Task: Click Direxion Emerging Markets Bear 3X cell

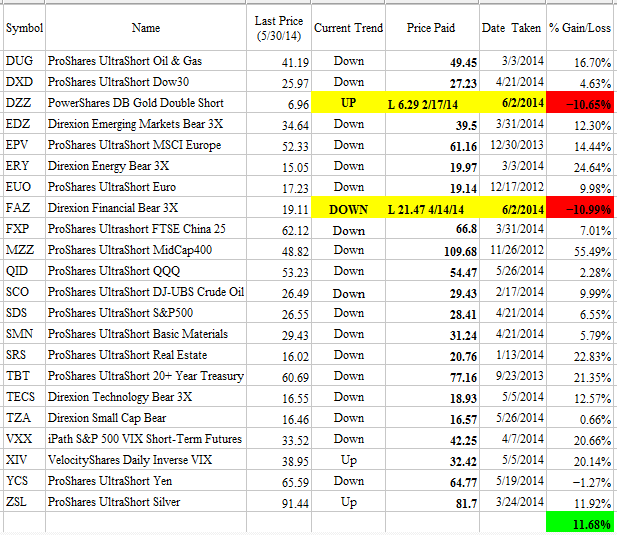Action: (x=146, y=124)
